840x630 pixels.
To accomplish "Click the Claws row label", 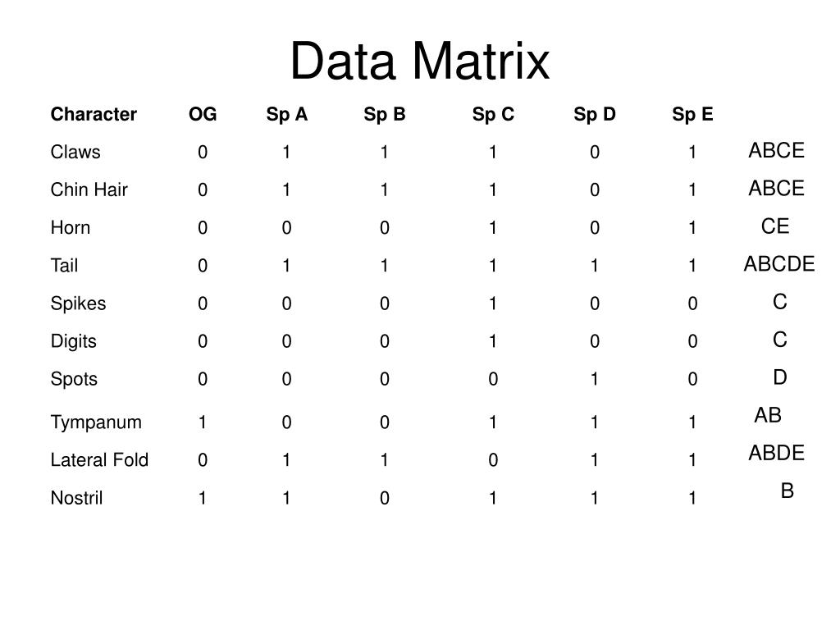I will point(75,152).
